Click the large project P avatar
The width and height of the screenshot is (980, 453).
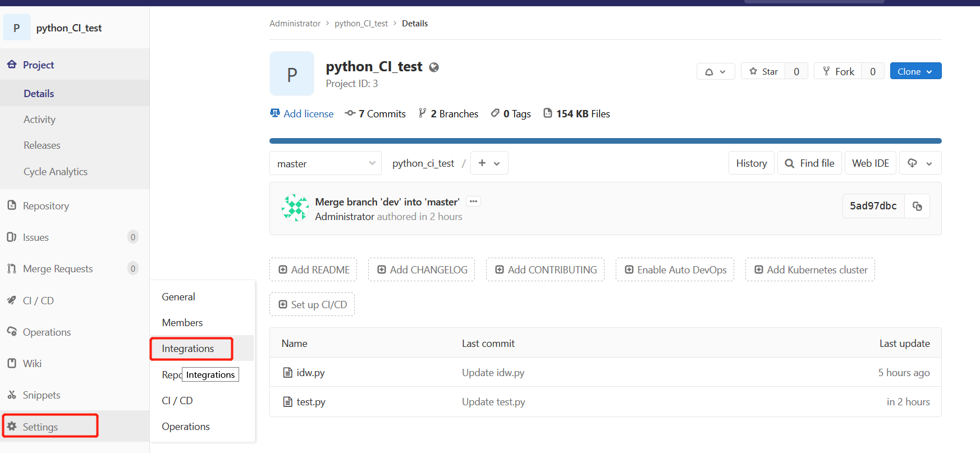click(x=292, y=74)
